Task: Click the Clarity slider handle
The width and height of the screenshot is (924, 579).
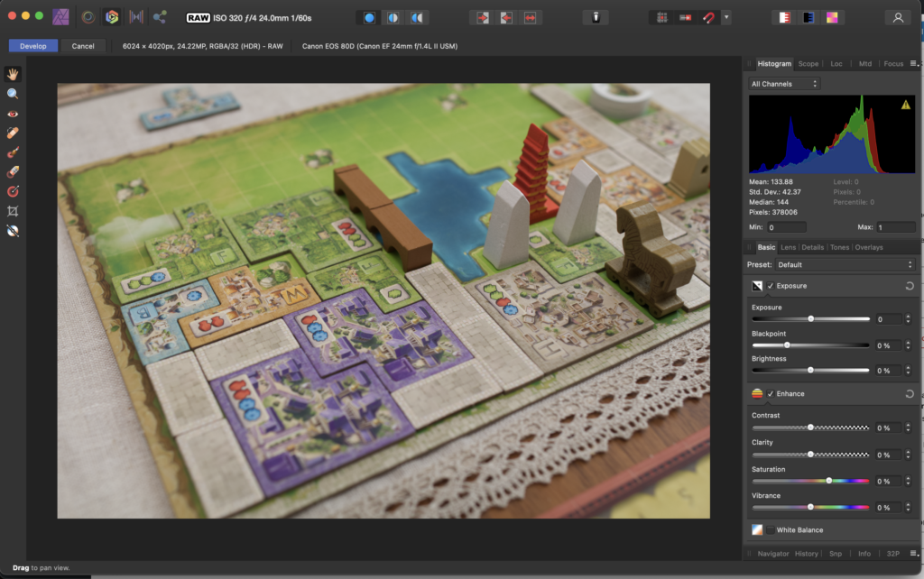Action: click(811, 455)
